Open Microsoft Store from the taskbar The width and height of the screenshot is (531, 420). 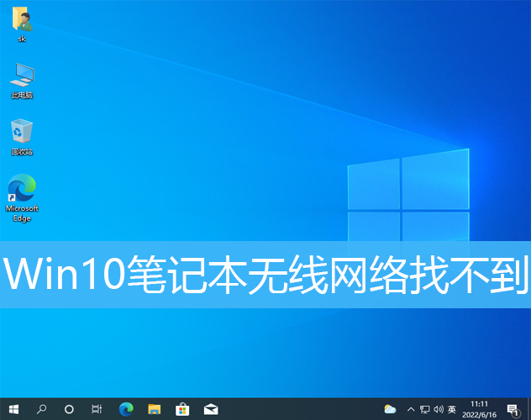point(182,409)
